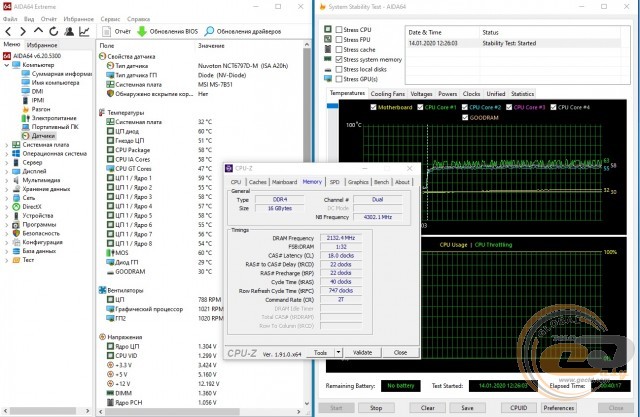
Task: Click Validate in CPU-Z
Action: 362,352
